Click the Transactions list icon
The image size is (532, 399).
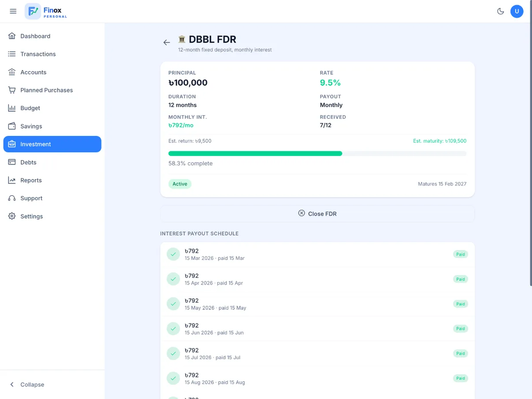pos(12,54)
